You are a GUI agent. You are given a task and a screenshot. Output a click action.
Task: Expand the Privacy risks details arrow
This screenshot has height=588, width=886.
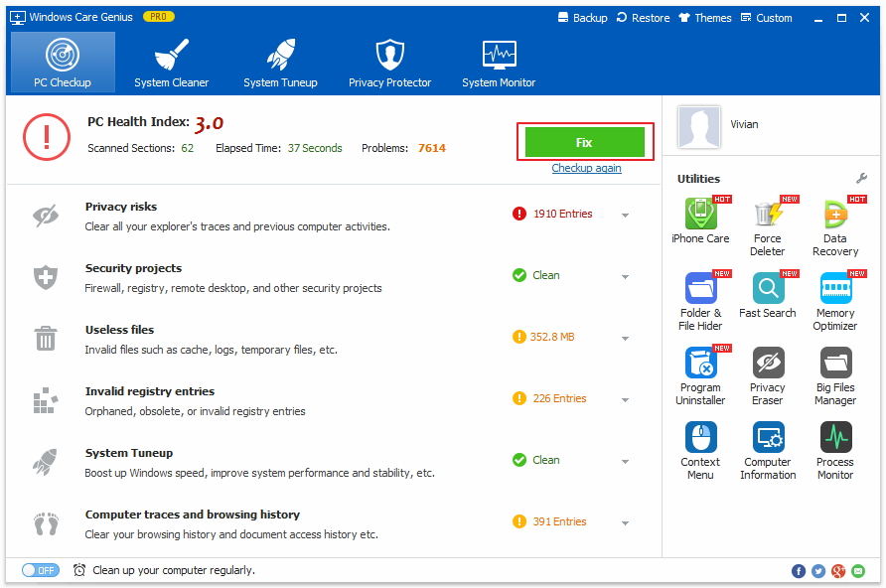point(625,216)
